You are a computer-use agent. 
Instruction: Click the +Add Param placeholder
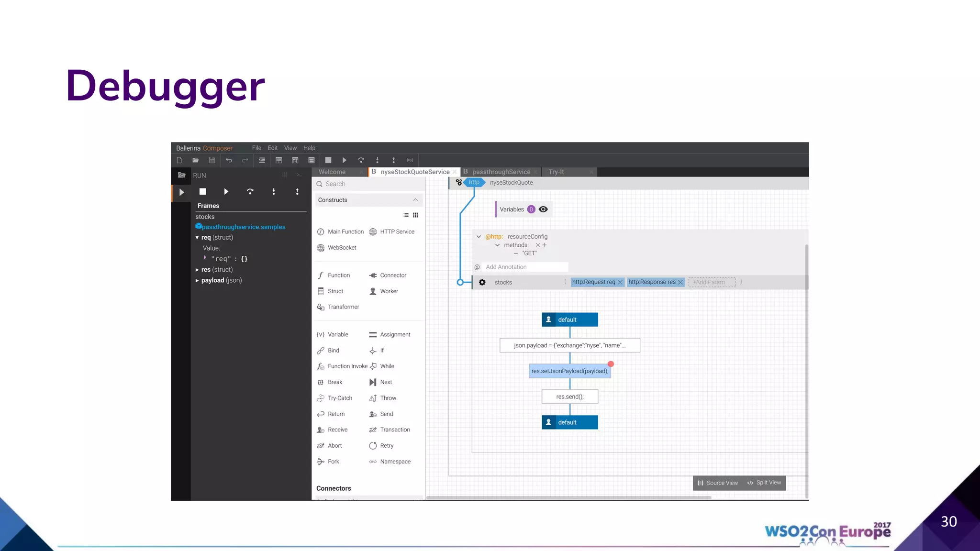pos(712,282)
